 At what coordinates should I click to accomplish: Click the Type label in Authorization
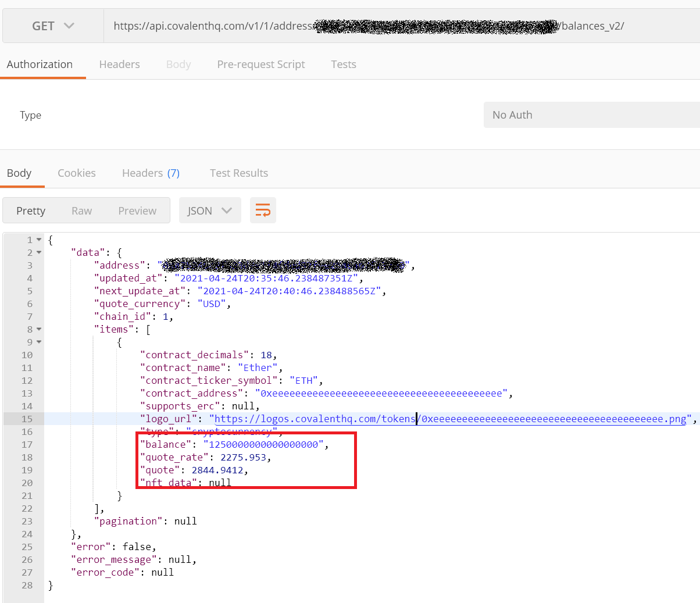31,115
